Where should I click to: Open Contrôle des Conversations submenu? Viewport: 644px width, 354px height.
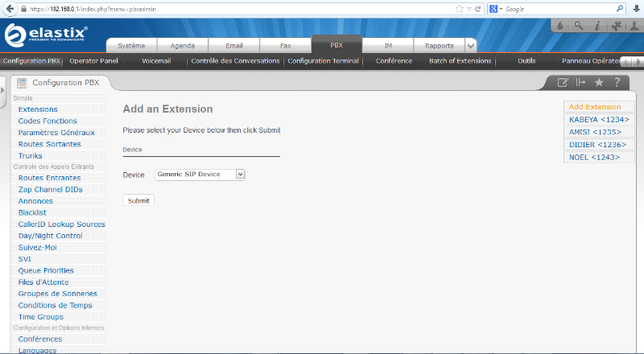[x=235, y=61]
